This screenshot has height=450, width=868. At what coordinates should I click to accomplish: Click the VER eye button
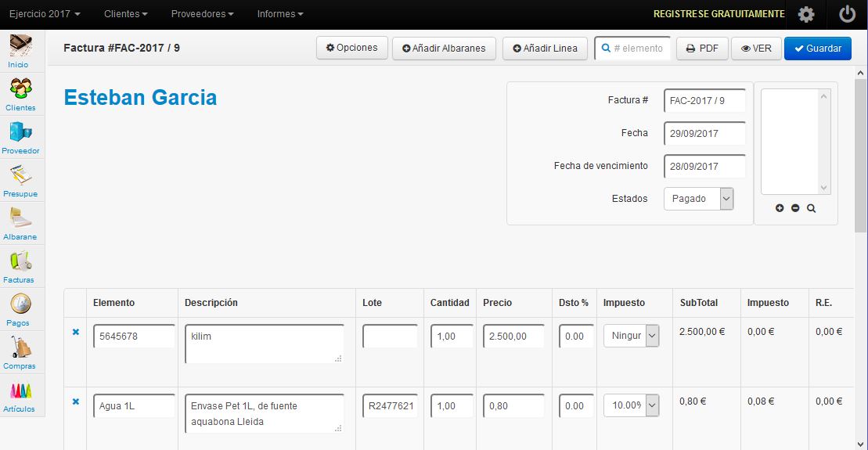coord(756,49)
